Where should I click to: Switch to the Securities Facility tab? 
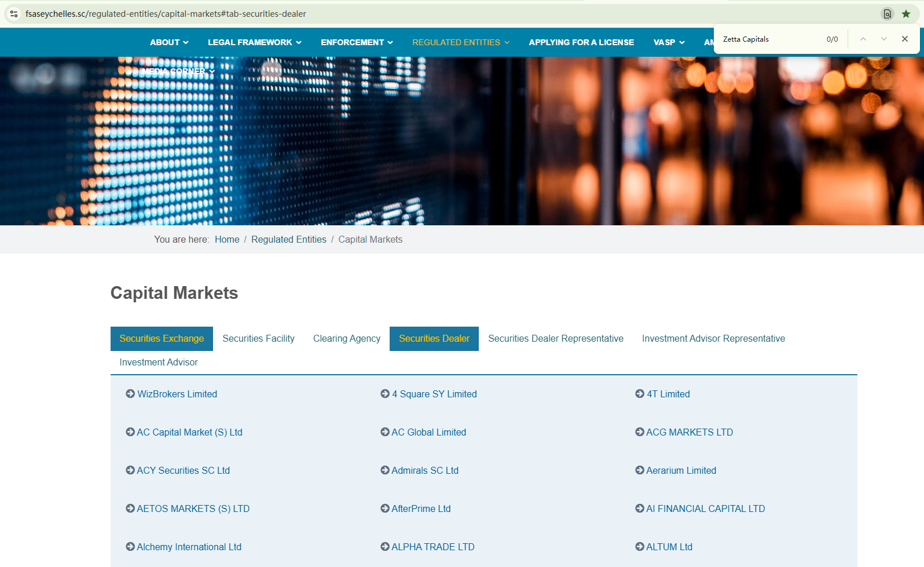coord(258,339)
